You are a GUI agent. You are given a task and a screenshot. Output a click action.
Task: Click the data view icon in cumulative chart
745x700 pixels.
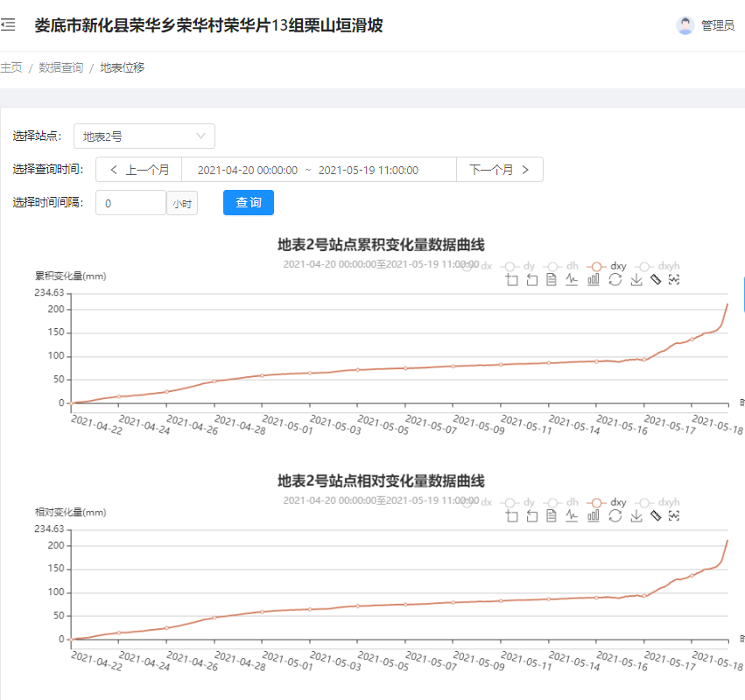552,279
